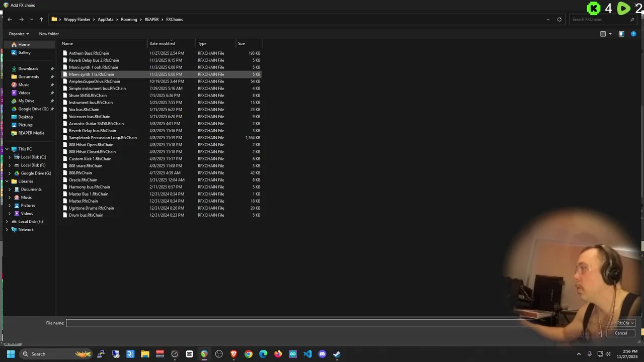Open the Organize menu
This screenshot has height=362, width=644.
click(19, 34)
